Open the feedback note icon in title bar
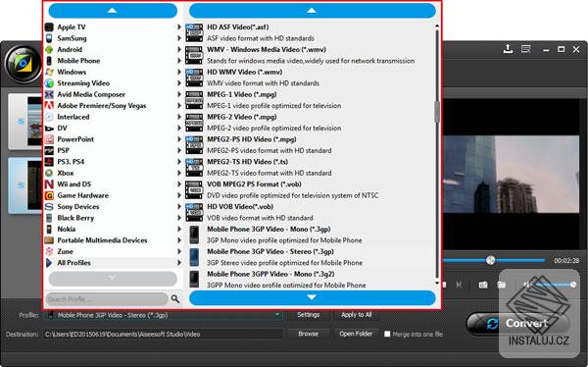Screen dimensions: 588x367 (x=526, y=49)
